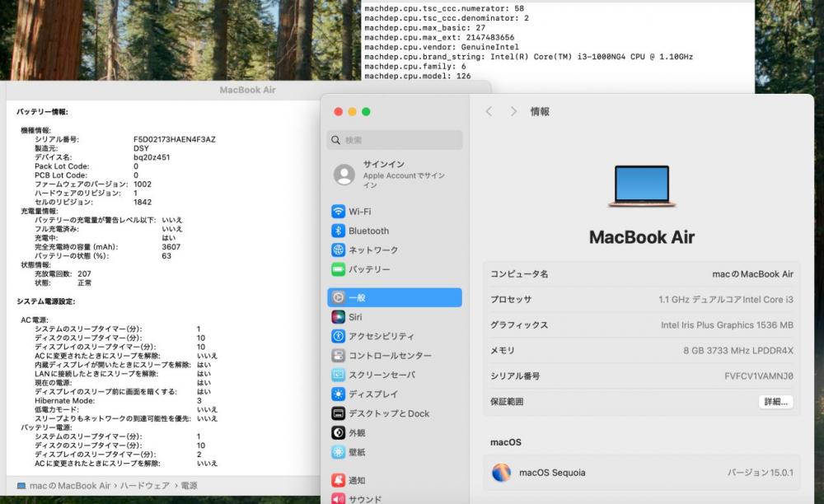Close the System Settings window

click(339, 112)
